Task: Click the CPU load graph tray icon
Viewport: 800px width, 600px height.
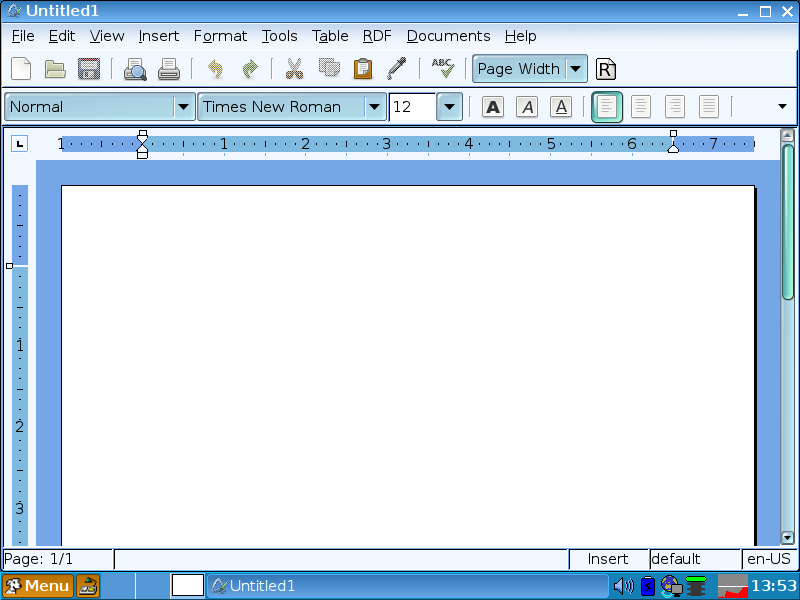Action: (x=733, y=586)
